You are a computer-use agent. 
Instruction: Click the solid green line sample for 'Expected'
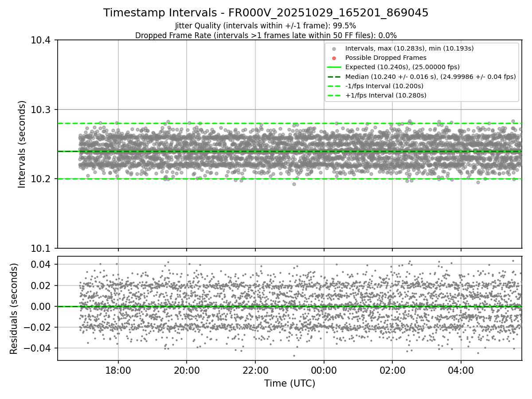(x=334, y=67)
